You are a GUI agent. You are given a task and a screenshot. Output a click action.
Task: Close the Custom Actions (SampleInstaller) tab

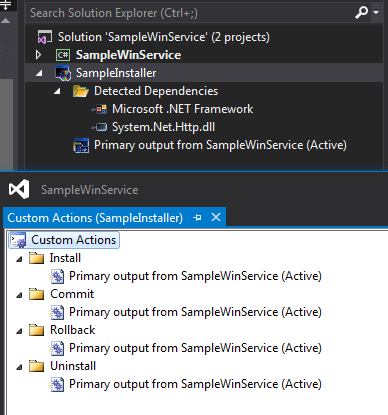point(216,218)
